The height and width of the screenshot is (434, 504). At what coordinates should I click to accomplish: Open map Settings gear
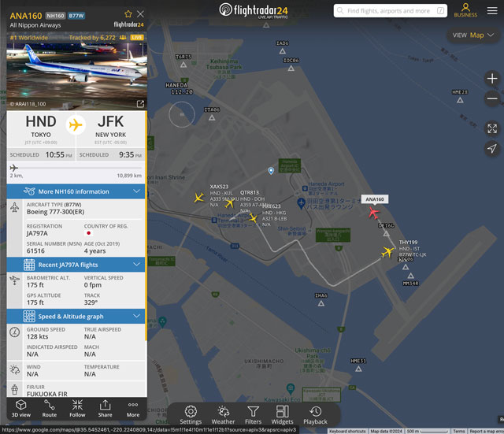(x=191, y=415)
